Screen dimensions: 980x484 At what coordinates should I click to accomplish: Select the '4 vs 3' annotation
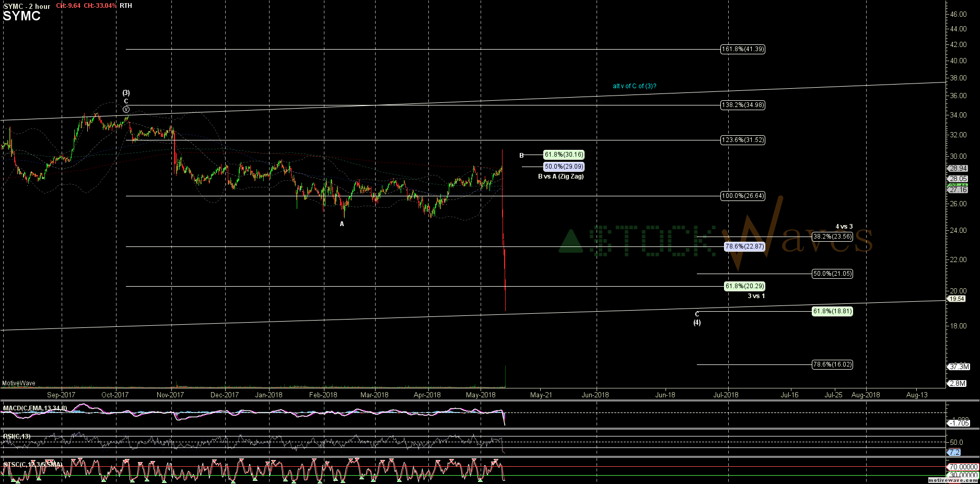coord(844,227)
